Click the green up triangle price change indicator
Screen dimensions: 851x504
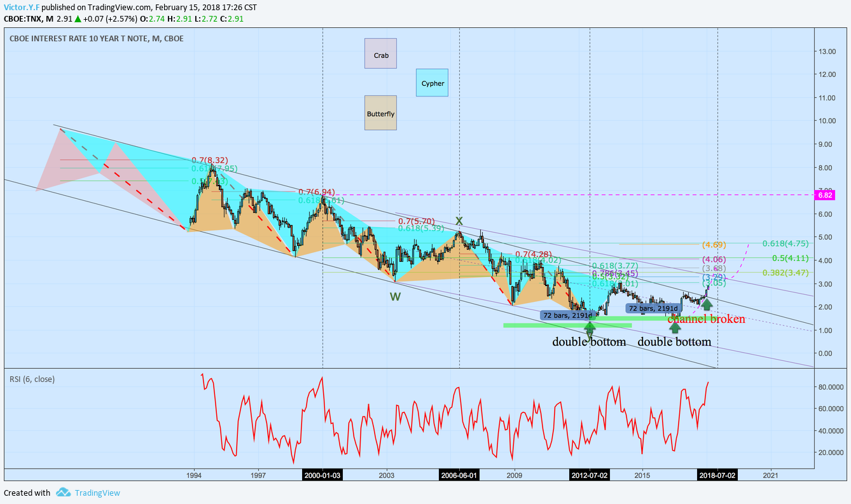point(78,19)
